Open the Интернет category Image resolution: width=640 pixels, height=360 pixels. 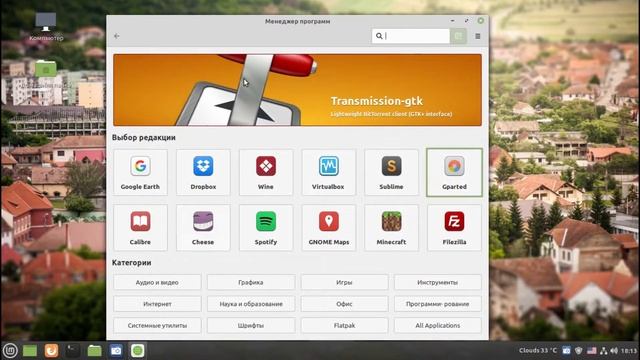[157, 304]
